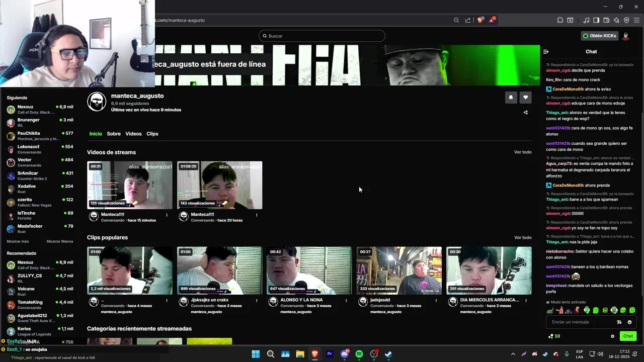This screenshot has width=644, height=362.
Task: Click the zoom-out magnifier in the address bar
Action: (456, 20)
